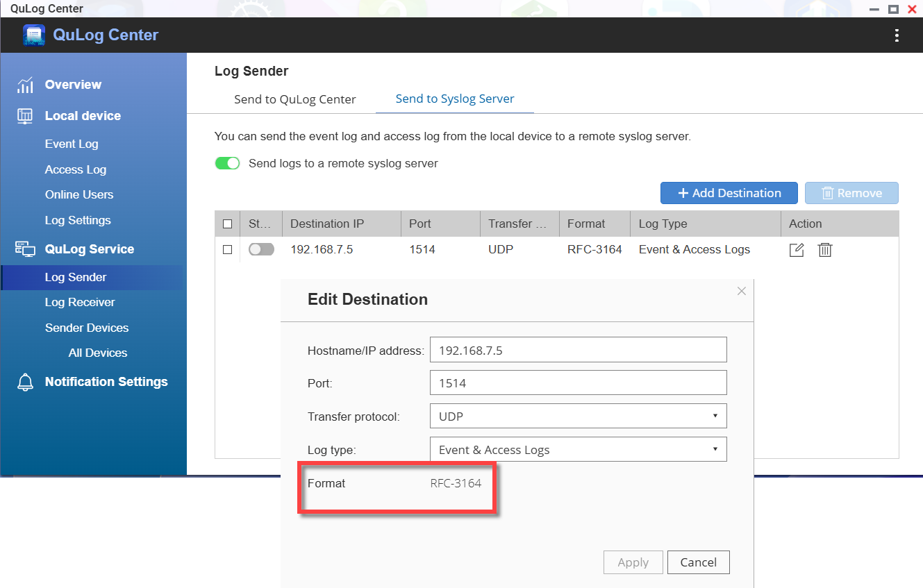The image size is (923, 588).
Task: Open the three-dot more options menu
Action: click(897, 35)
